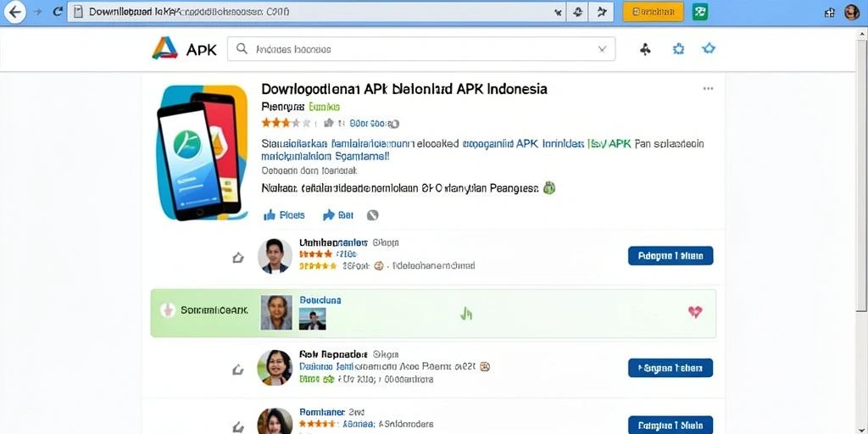
Task: Click the star badge in the green highlighted row
Action: [x=167, y=310]
